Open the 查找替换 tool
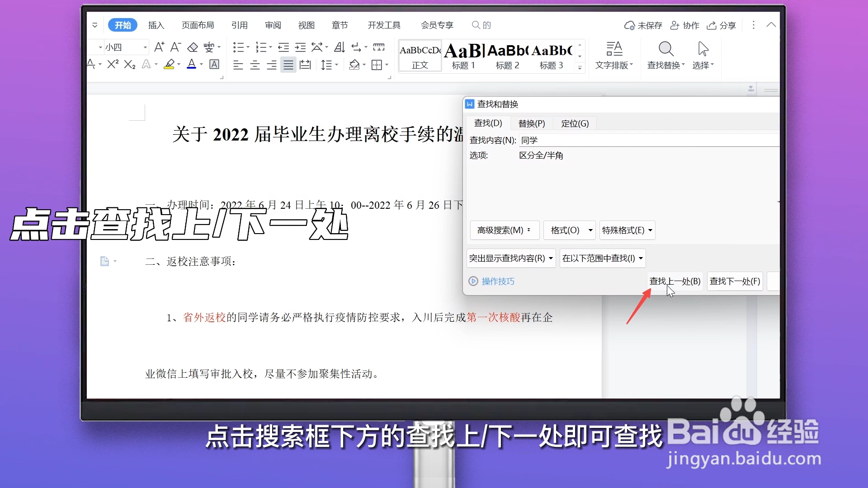This screenshot has height=488, width=868. tap(666, 56)
